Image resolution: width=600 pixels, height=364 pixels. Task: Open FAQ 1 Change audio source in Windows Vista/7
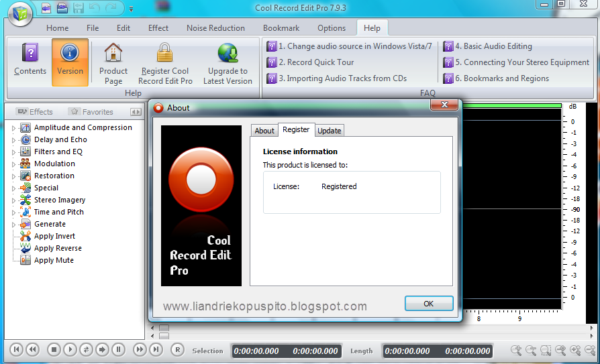pos(350,46)
